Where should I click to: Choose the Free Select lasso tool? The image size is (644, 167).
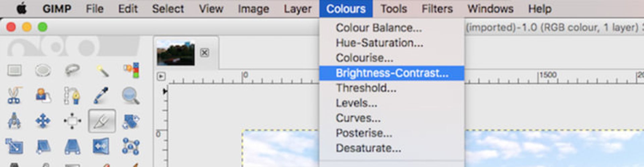pyautogui.click(x=72, y=70)
